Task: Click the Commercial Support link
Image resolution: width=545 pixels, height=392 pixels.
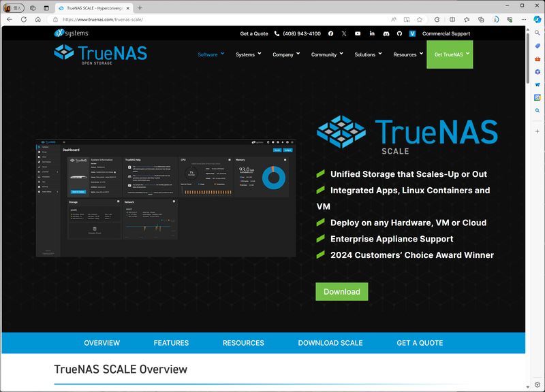Action: tap(446, 33)
